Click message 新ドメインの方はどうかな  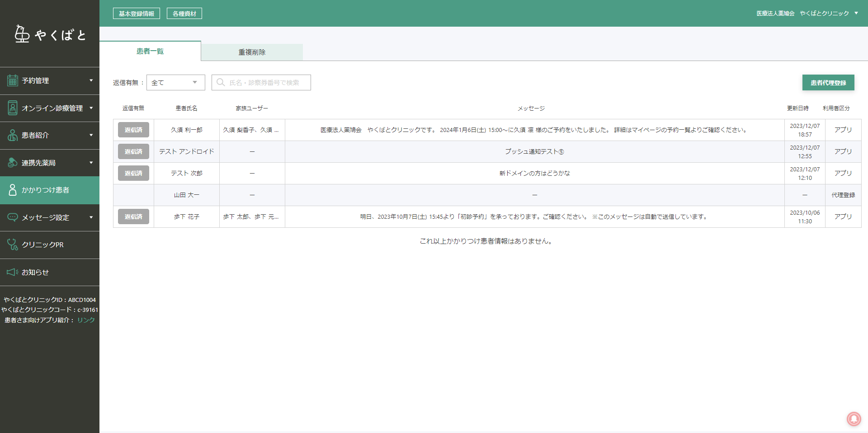coord(534,173)
